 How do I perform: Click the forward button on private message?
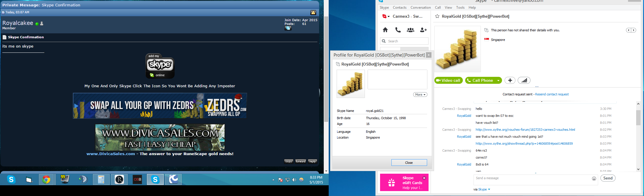tap(301, 161)
